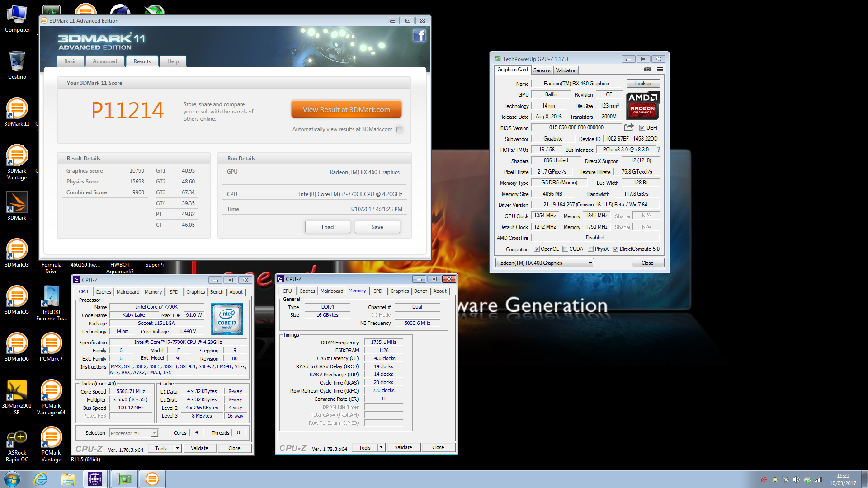Open SPD tab in right CPU-Z
This screenshot has width=868, height=488.
378,291
